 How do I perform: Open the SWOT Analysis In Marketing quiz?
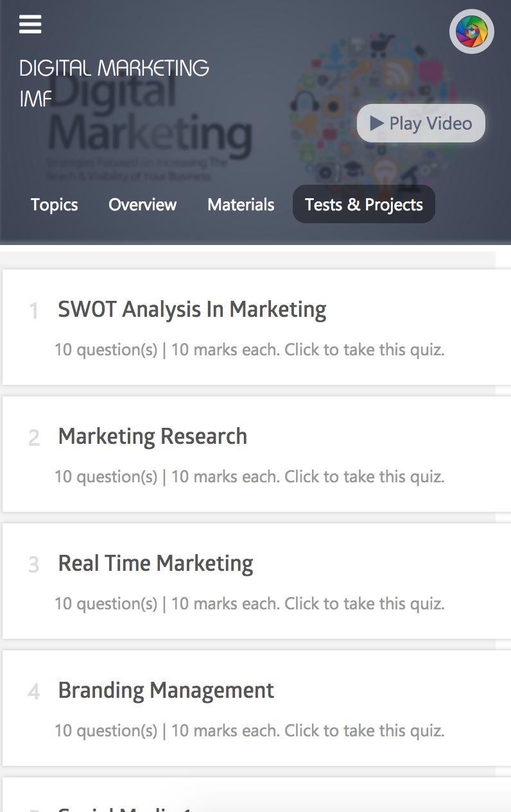(192, 310)
